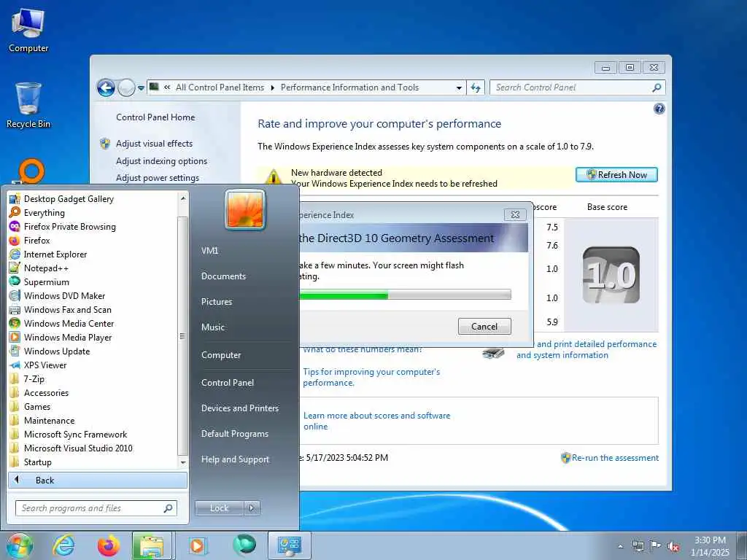
Task: Open the Computer desktop icon
Action: point(28,31)
